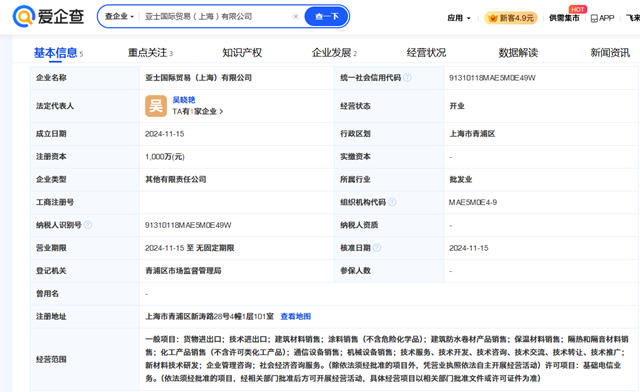Viewport: 640px width, 392px height.
Task: Select business term 2024-11-15 至 无固定期限
Action: click(x=190, y=248)
